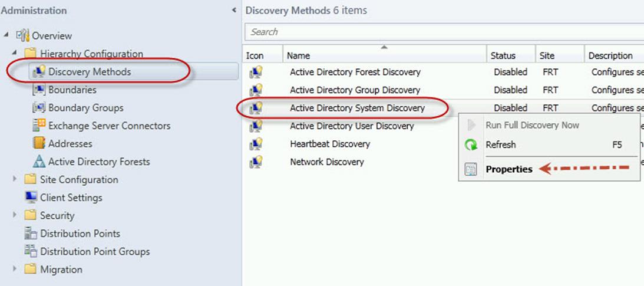
Task: Expand the Migration node
Action: point(15,269)
